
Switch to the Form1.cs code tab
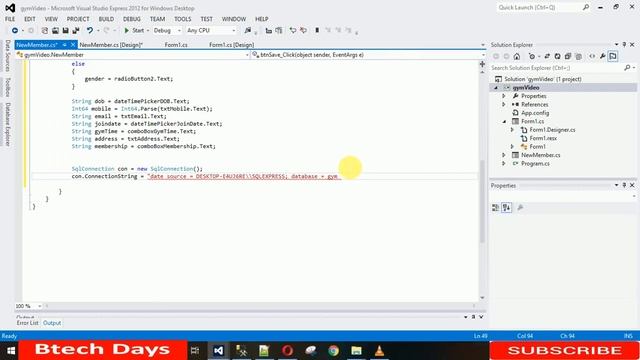click(176, 45)
